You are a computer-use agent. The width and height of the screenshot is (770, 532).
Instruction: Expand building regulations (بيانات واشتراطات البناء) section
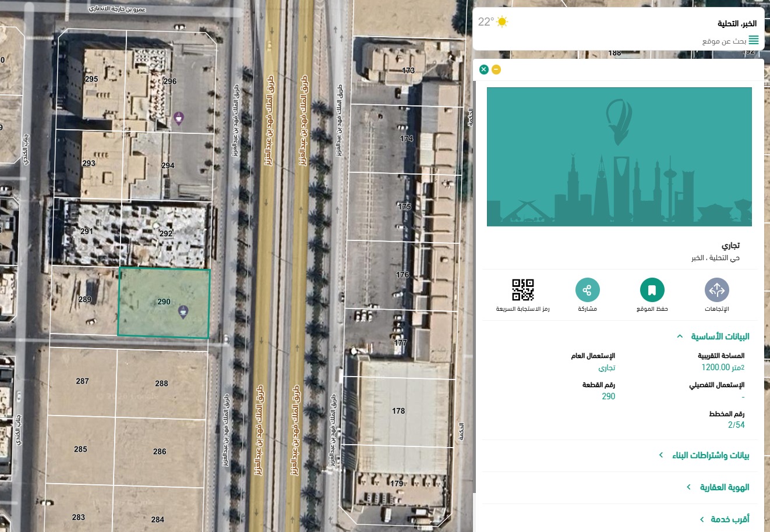pos(705,455)
